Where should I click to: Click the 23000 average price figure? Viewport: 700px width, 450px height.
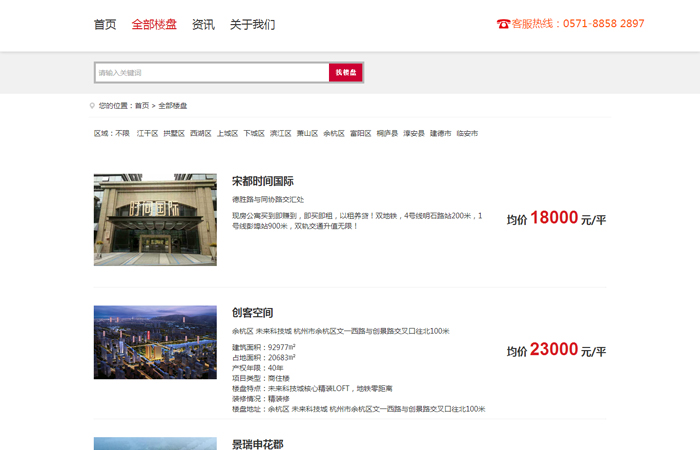(x=554, y=350)
